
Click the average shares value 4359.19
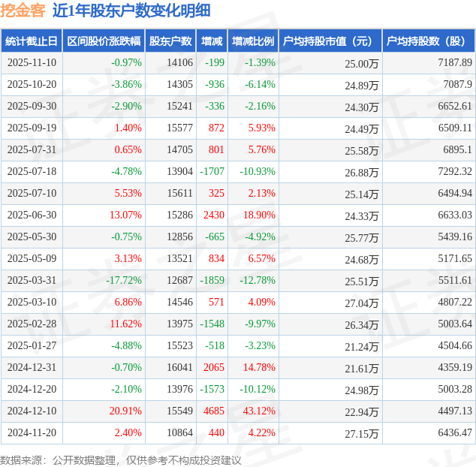tap(455, 367)
